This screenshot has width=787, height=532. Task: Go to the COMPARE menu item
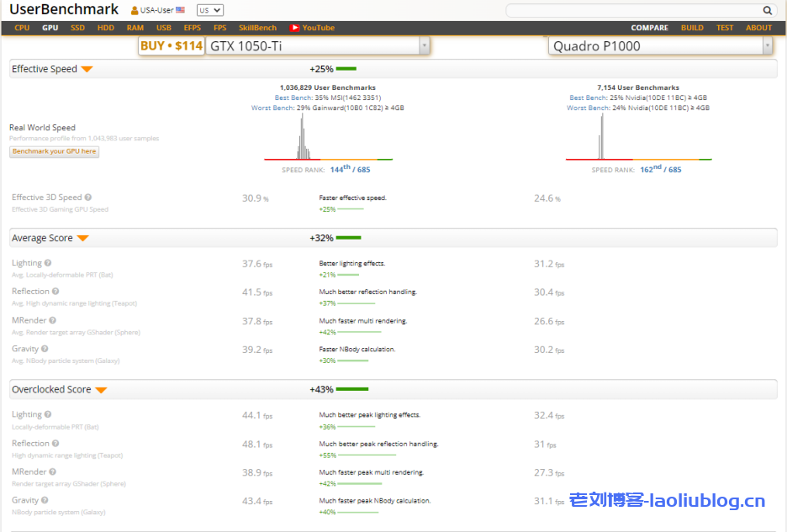click(649, 28)
